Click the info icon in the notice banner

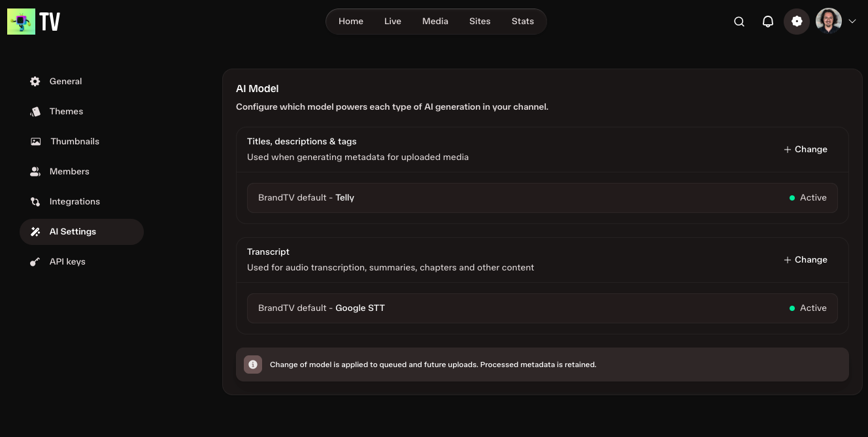coord(253,364)
